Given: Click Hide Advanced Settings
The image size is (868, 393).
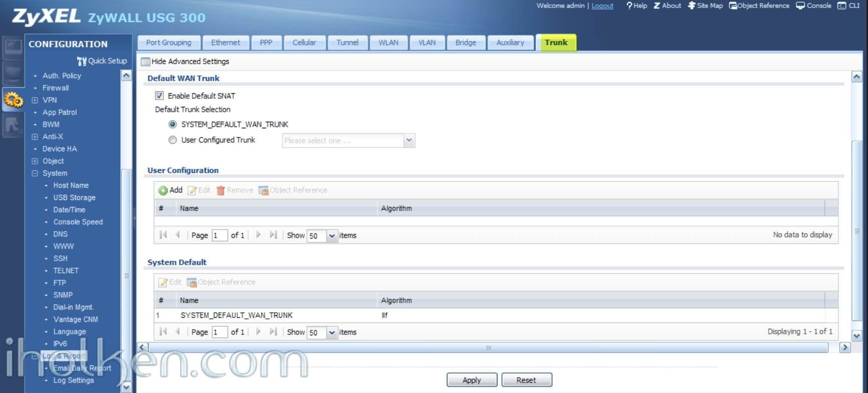Looking at the screenshot, I should (x=185, y=61).
